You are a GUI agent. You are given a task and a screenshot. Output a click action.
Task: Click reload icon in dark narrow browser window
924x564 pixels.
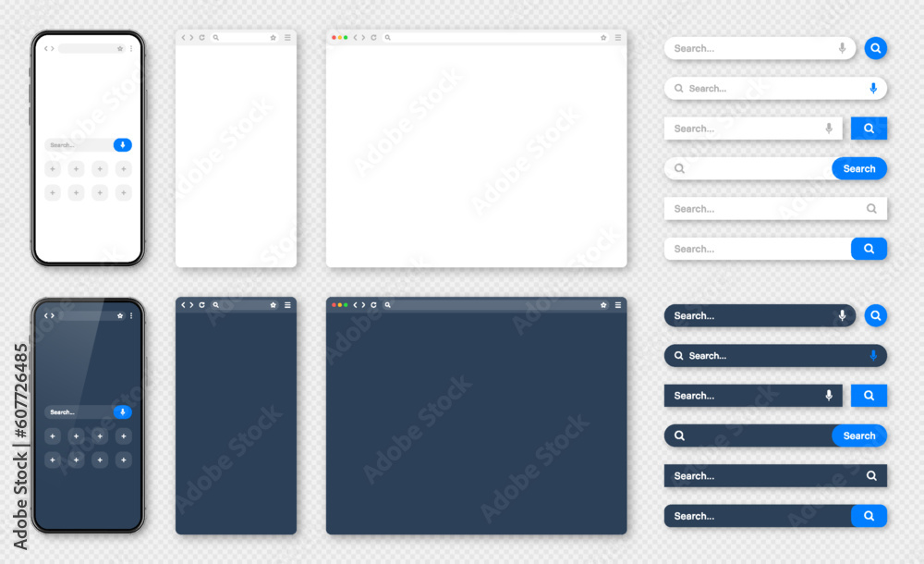point(201,305)
